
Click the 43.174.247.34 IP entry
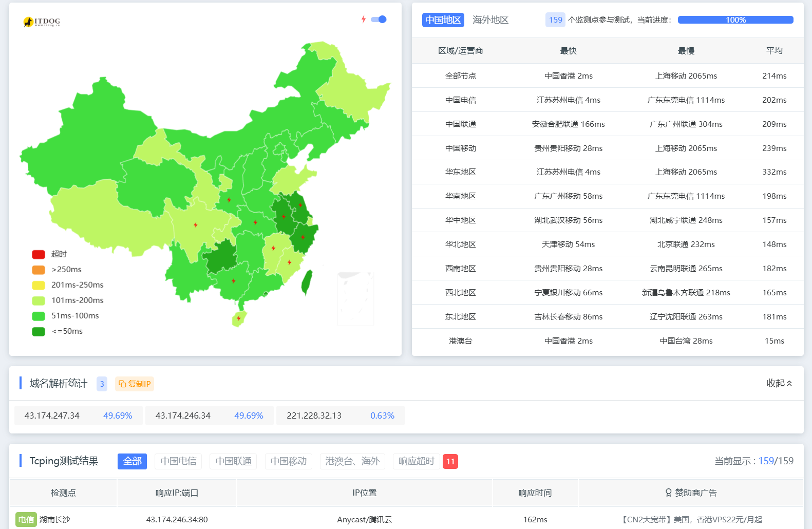(x=52, y=415)
